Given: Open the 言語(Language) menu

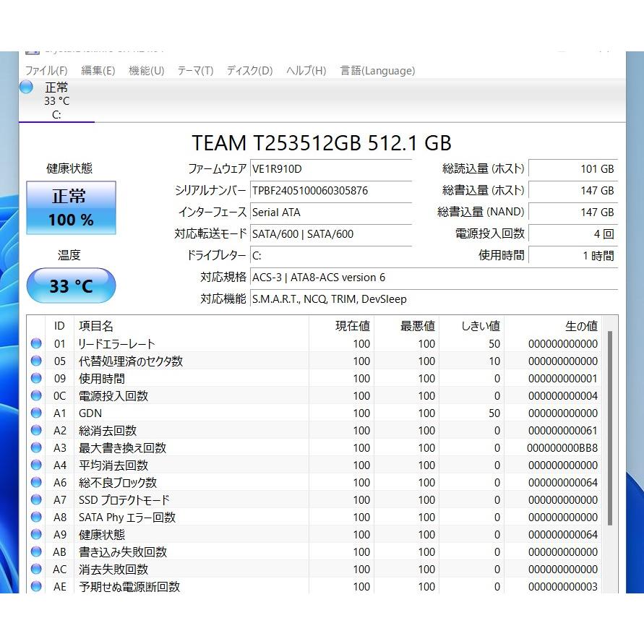Looking at the screenshot, I should pyautogui.click(x=377, y=71).
